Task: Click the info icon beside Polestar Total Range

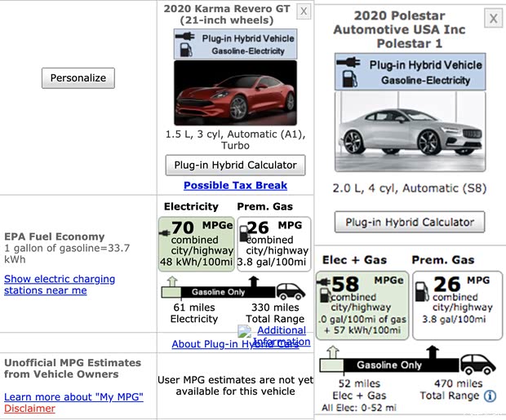Action: (490, 396)
